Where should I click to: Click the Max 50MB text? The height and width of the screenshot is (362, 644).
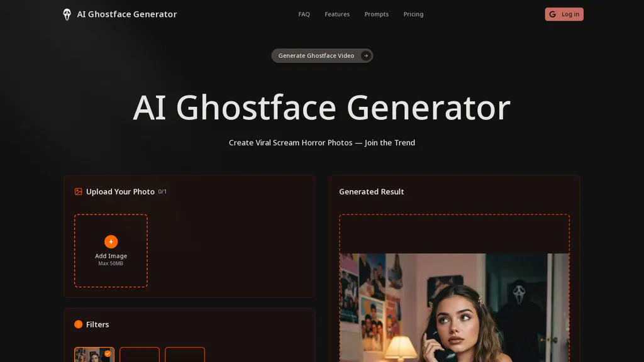[x=111, y=263]
